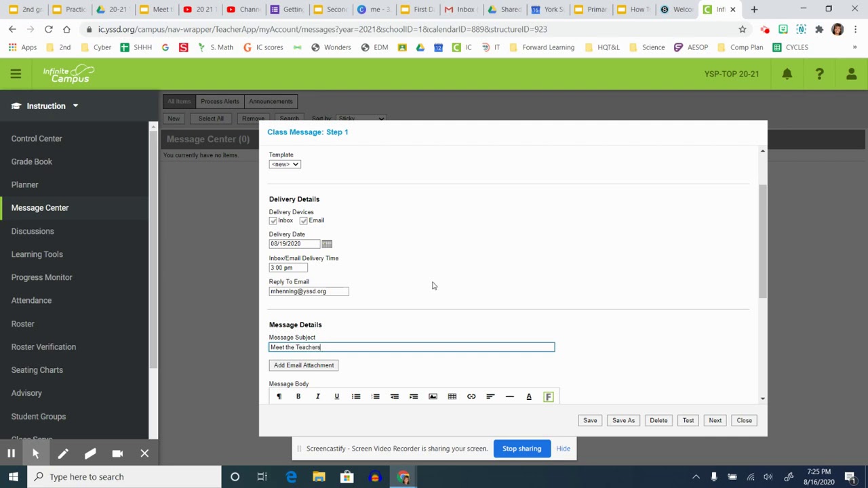Image resolution: width=868 pixels, height=488 pixels.
Task: Click the Test button
Action: point(688,420)
